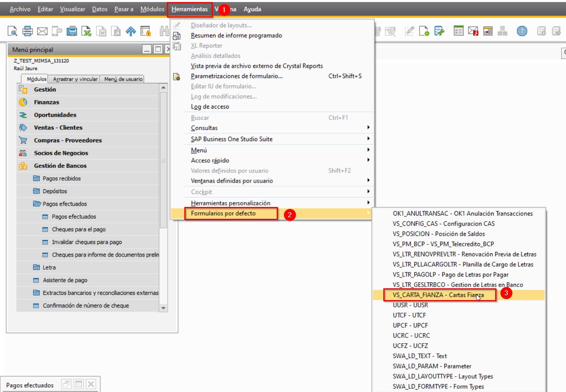
Task: Open print preview from the toolbar
Action: click(x=13, y=31)
